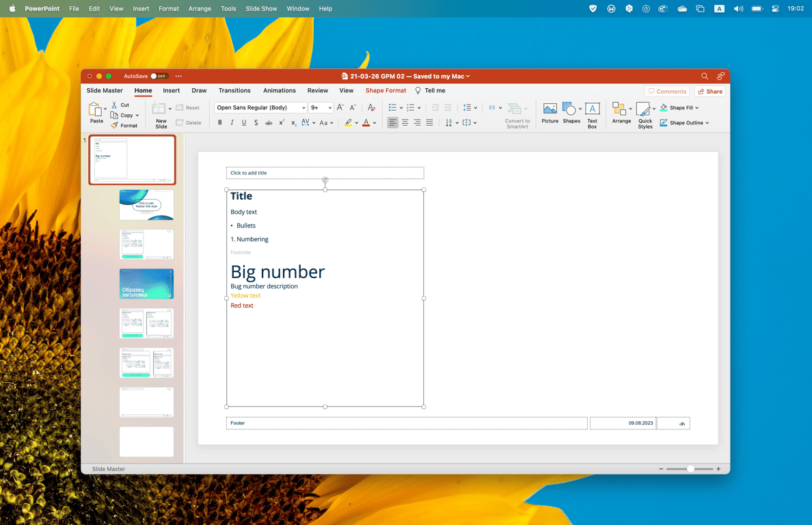812x525 pixels.
Task: Toggle bold formatting
Action: (x=219, y=123)
